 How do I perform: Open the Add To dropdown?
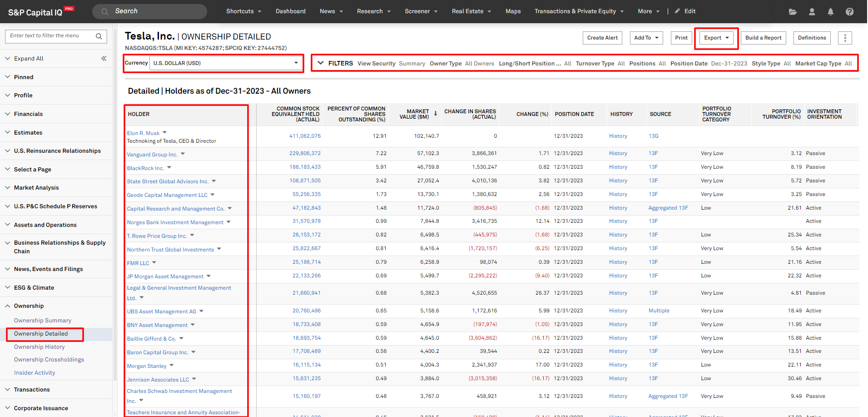(x=646, y=38)
